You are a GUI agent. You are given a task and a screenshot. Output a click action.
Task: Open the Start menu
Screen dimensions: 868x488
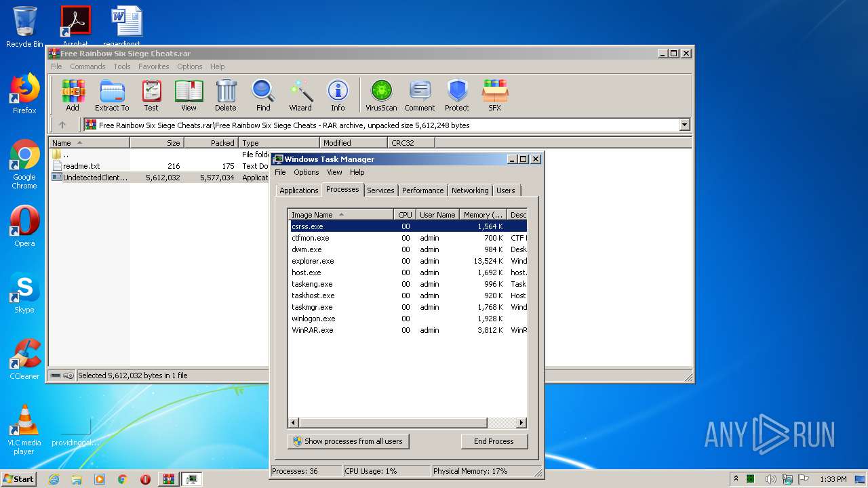18,479
